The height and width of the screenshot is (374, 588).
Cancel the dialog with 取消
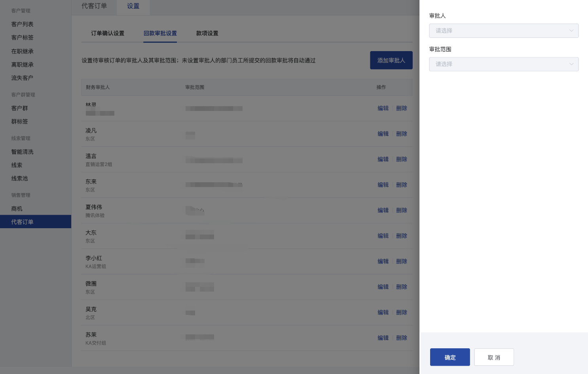click(x=494, y=357)
